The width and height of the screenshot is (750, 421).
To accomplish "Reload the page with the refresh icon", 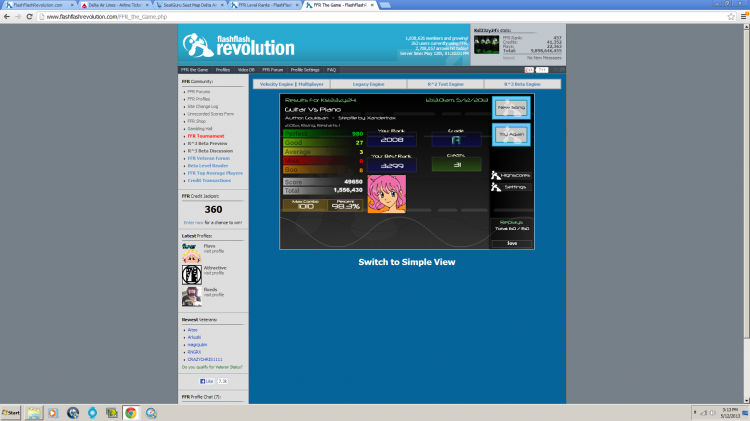I will pyautogui.click(x=29, y=17).
